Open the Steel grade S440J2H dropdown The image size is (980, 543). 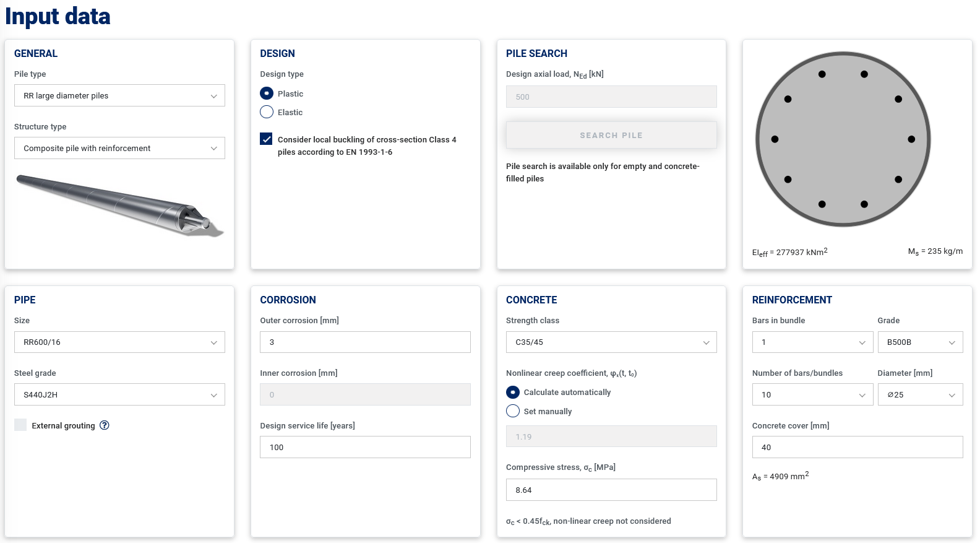[119, 395]
